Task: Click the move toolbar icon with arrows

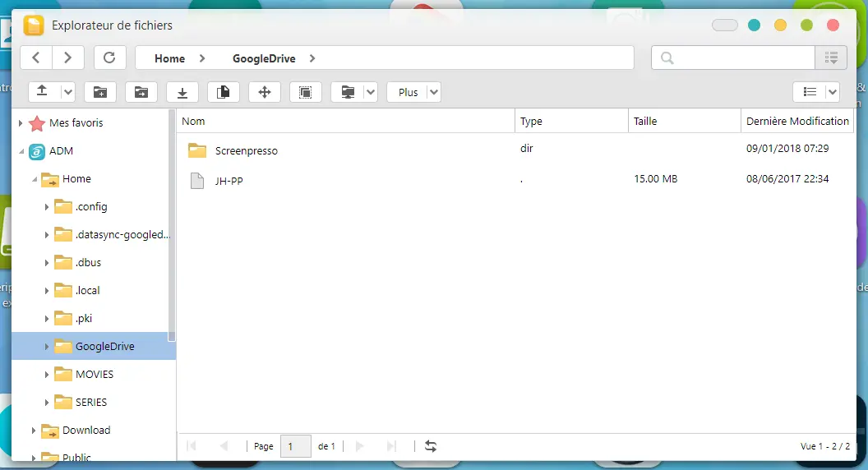Action: click(265, 92)
